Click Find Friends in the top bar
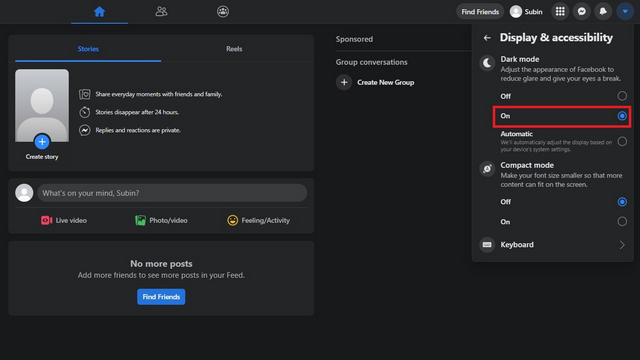The height and width of the screenshot is (360, 640). (x=480, y=11)
